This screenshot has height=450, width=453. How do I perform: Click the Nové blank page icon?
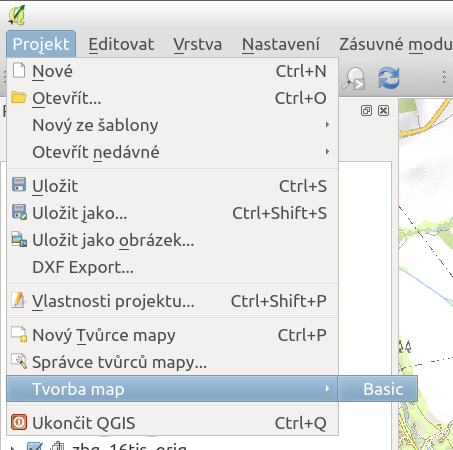[19, 70]
